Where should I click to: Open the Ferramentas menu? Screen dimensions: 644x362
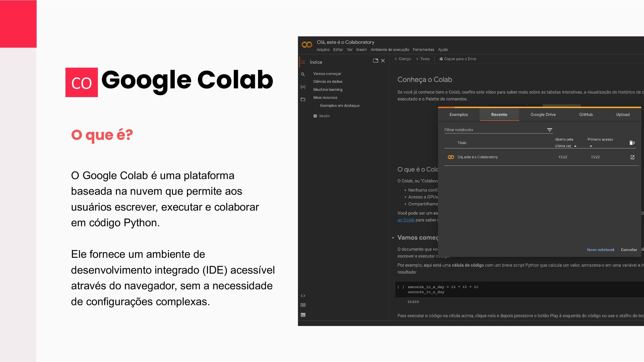tap(423, 50)
